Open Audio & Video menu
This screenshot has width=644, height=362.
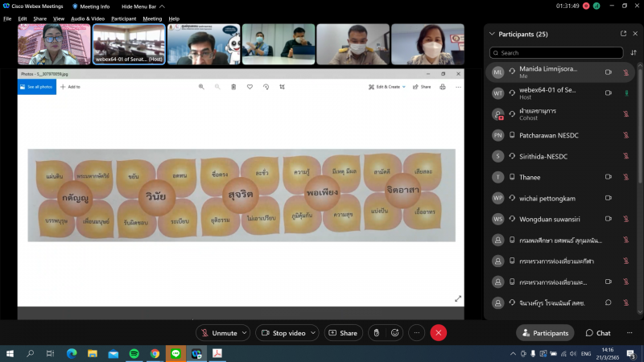(88, 19)
